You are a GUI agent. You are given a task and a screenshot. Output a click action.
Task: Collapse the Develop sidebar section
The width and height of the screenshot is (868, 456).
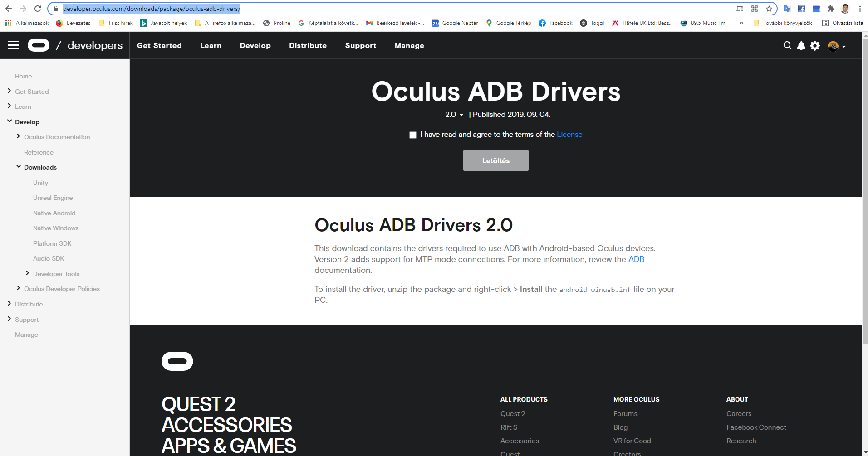point(10,121)
